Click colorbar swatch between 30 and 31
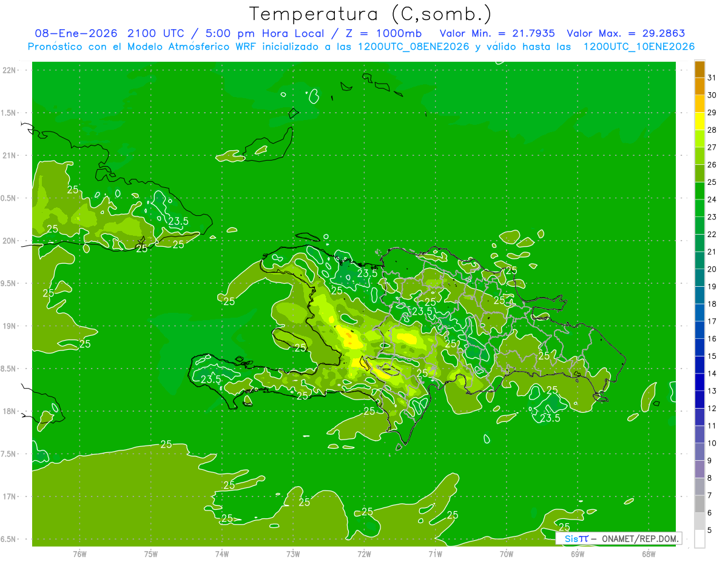The width and height of the screenshot is (728, 562). (x=699, y=87)
